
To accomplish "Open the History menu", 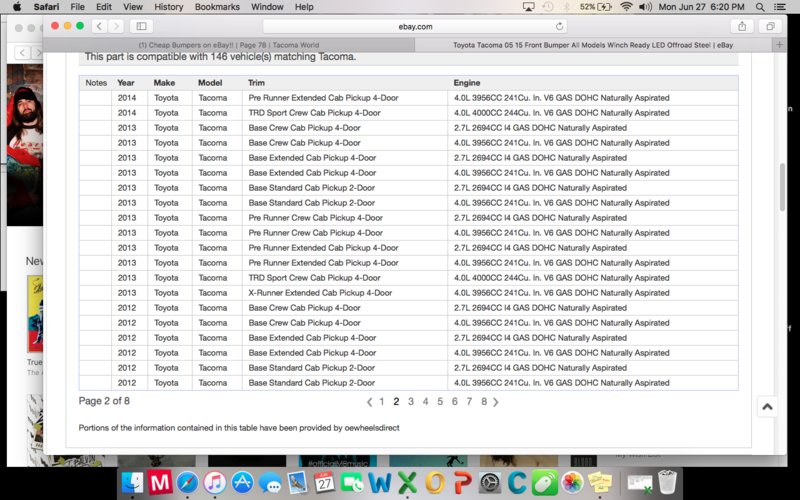I will 168,7.
